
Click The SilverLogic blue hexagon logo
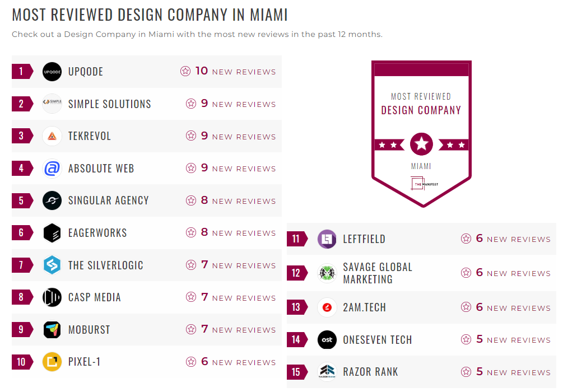coord(52,265)
